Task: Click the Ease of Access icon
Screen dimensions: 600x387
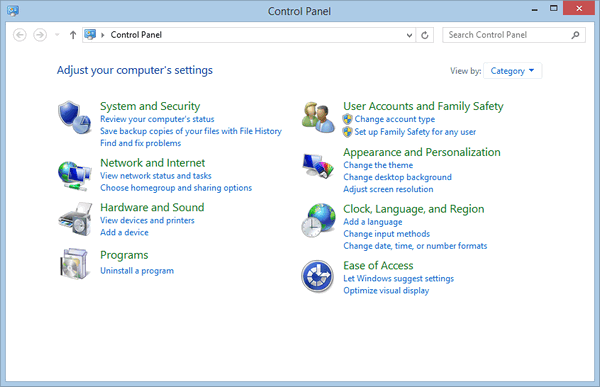Action: [x=317, y=276]
